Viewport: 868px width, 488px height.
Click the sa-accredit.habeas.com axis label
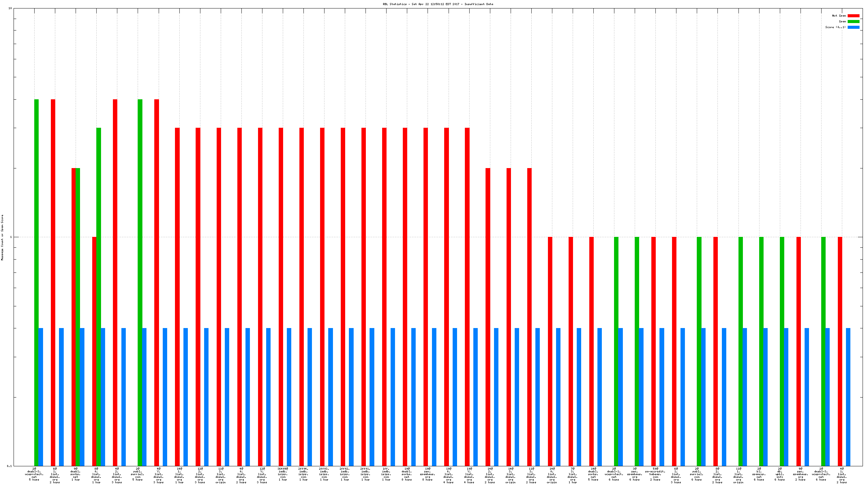coord(655,474)
